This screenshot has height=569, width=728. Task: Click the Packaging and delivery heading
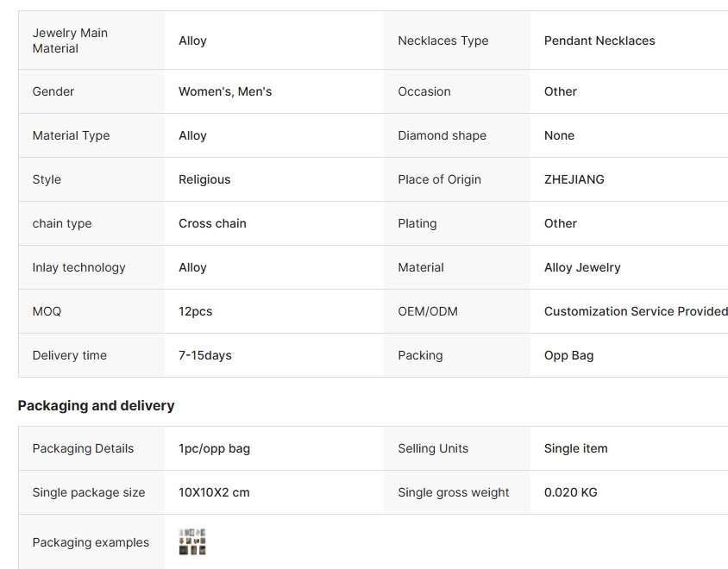coord(96,405)
